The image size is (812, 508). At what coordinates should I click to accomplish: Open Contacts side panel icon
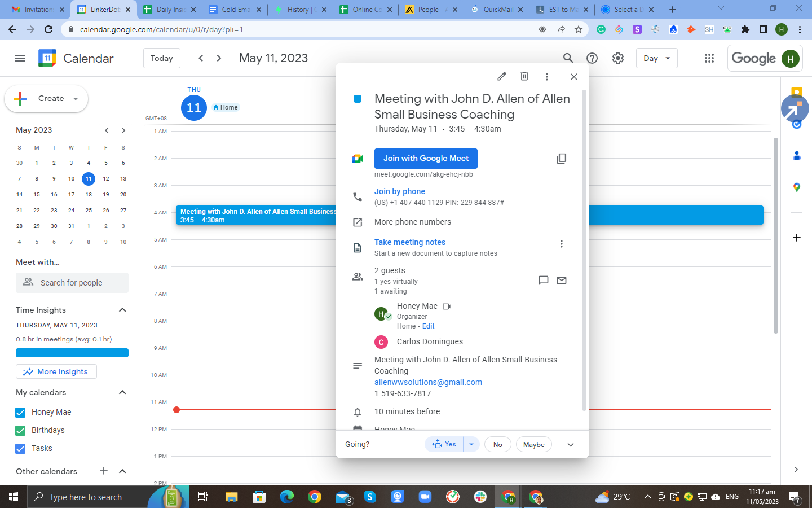pyautogui.click(x=797, y=156)
